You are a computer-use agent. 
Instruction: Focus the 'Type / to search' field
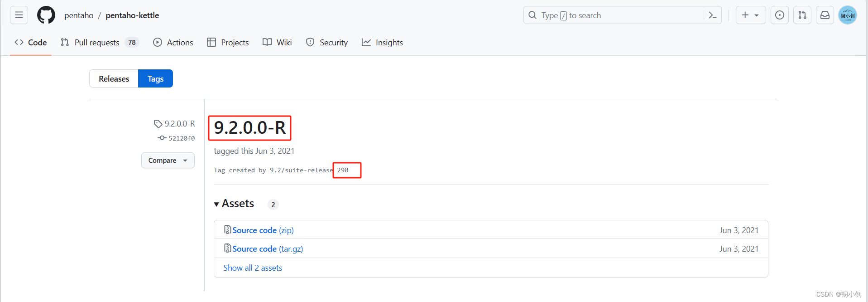point(623,15)
